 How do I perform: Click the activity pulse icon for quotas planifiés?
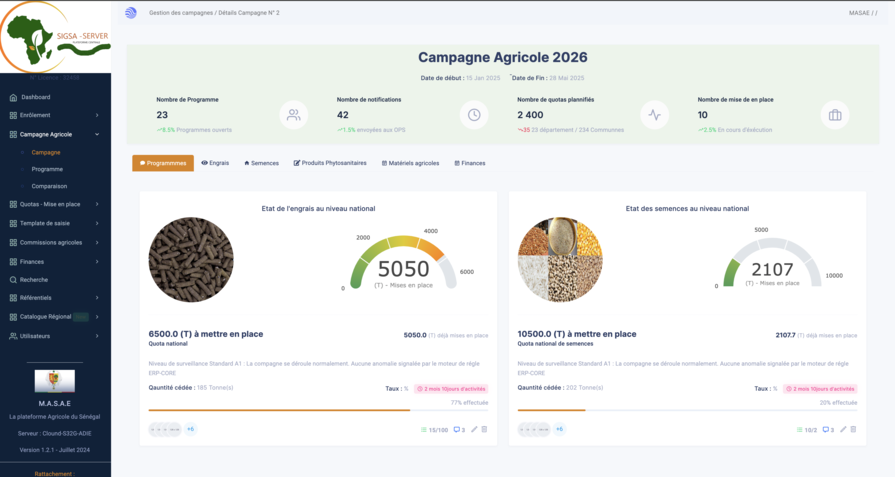point(654,115)
